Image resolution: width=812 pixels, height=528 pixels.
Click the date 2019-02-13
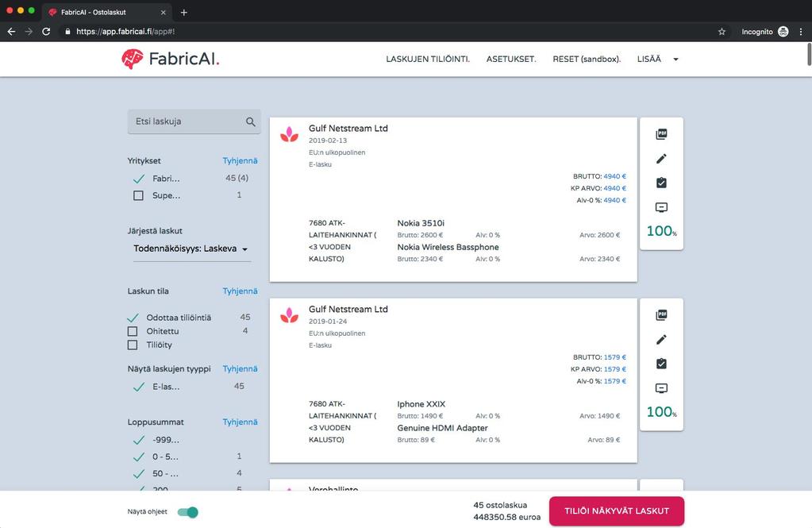point(328,141)
